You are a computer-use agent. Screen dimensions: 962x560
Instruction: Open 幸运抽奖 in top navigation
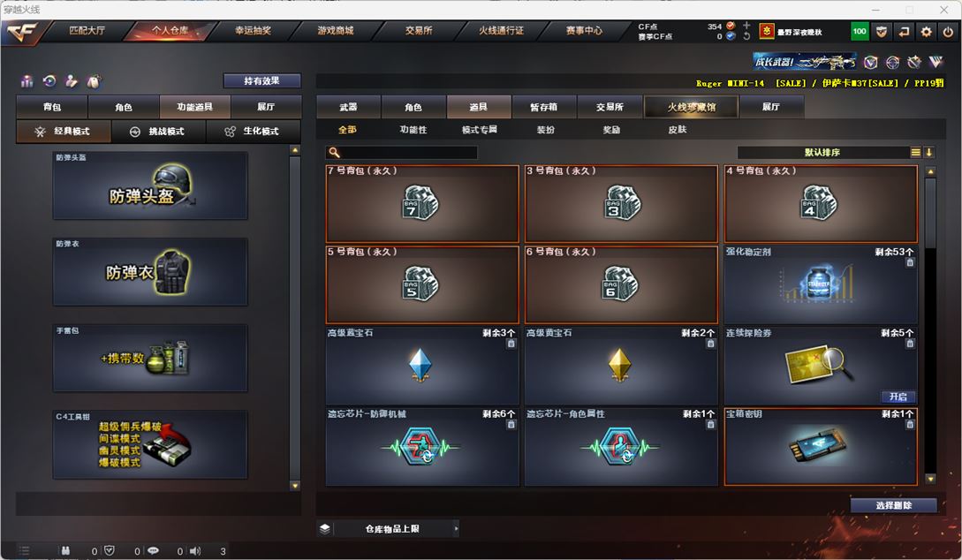[253, 31]
